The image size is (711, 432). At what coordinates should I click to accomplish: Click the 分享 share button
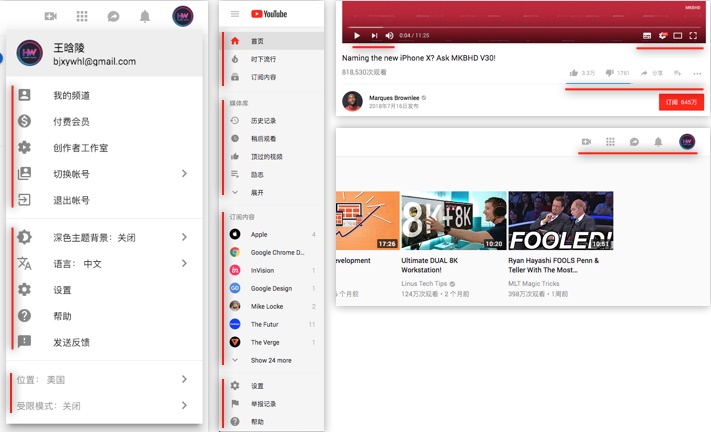[652, 73]
